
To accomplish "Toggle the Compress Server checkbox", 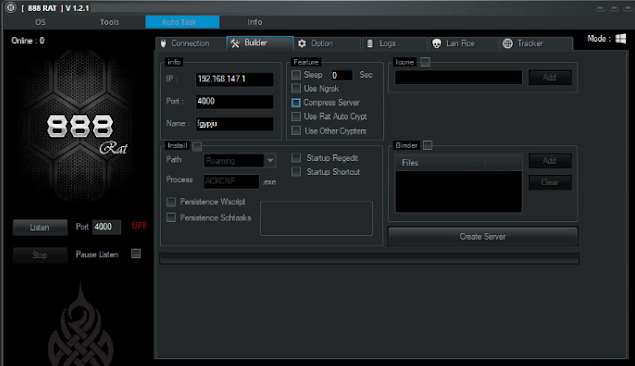I will (x=296, y=103).
